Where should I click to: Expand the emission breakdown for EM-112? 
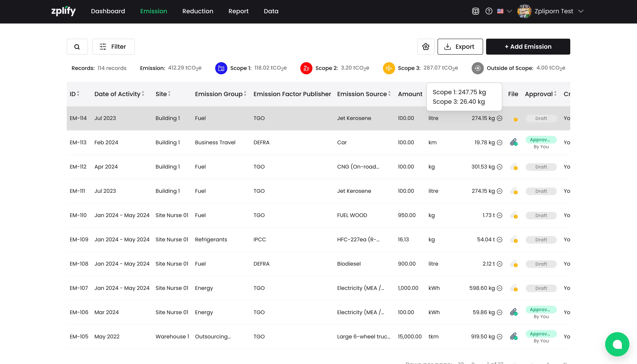click(x=500, y=167)
